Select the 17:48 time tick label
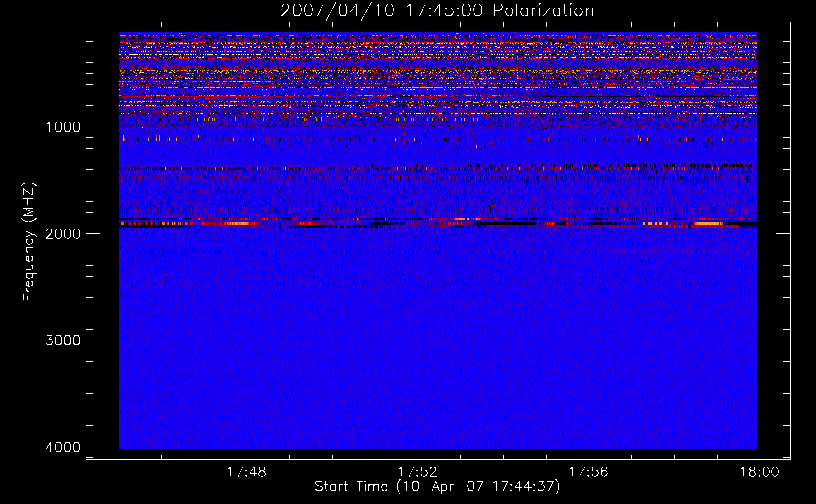This screenshot has height=504, width=816. coord(247,472)
